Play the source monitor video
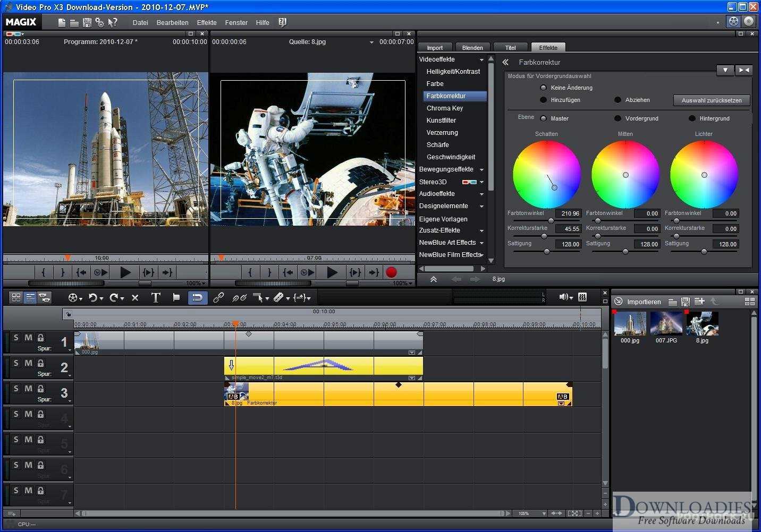The width and height of the screenshot is (761, 532). pyautogui.click(x=332, y=272)
